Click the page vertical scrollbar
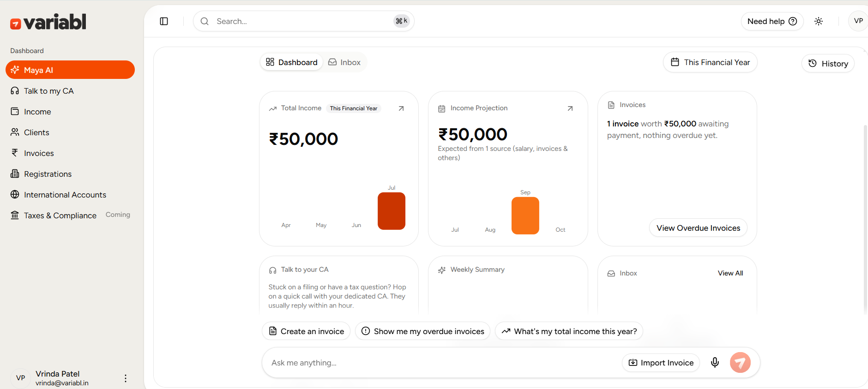Screen dimensions: 868x389 865,219
